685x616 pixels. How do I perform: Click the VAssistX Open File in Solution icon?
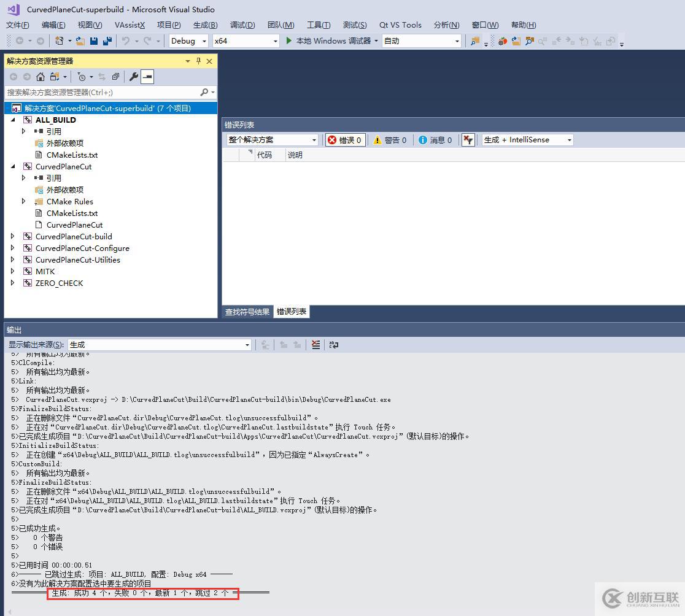(516, 41)
